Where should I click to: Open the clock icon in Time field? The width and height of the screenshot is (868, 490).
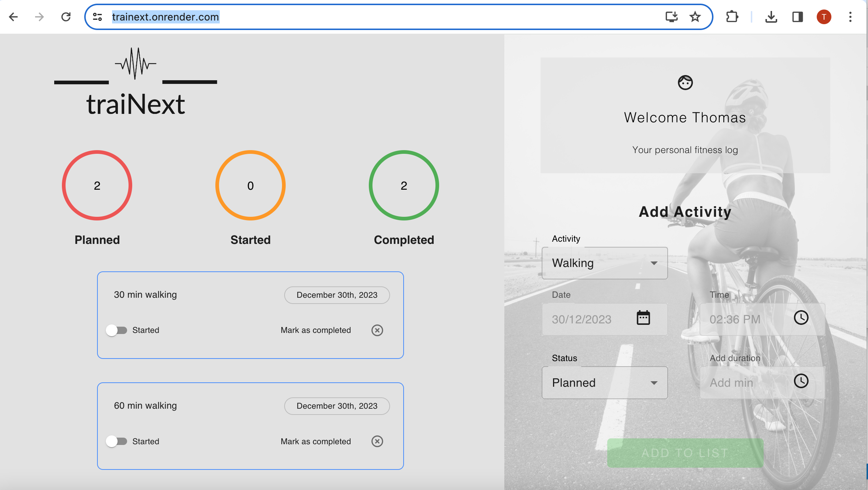click(801, 318)
